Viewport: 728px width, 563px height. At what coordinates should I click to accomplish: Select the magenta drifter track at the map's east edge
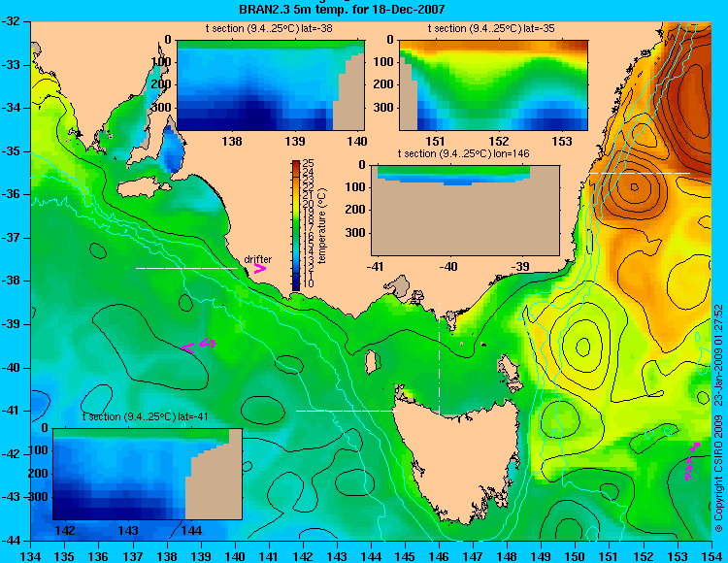[x=692, y=461]
